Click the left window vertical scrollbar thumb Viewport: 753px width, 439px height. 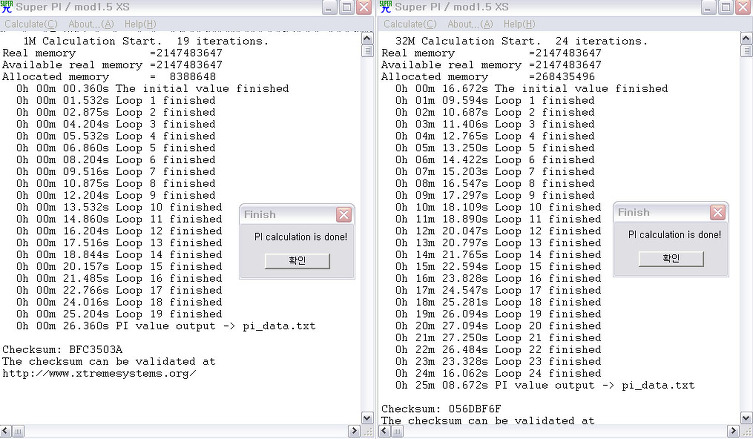click(x=367, y=51)
